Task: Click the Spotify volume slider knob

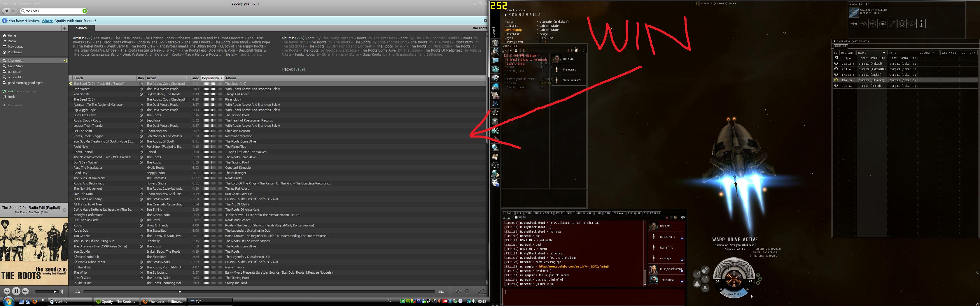Action: 55,291
